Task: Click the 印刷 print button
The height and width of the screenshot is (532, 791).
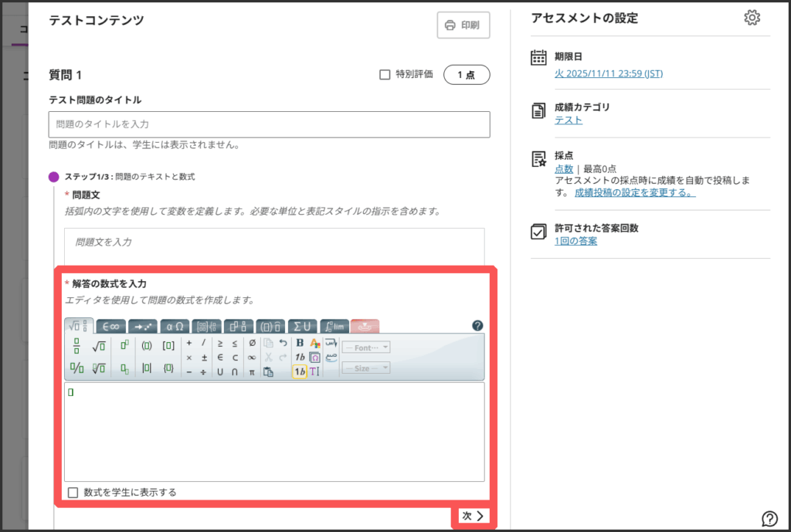Action: click(x=463, y=25)
